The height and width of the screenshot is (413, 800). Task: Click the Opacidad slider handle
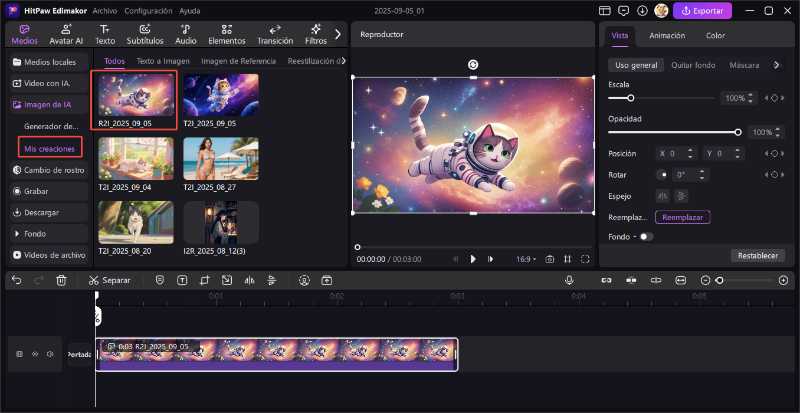pos(738,132)
